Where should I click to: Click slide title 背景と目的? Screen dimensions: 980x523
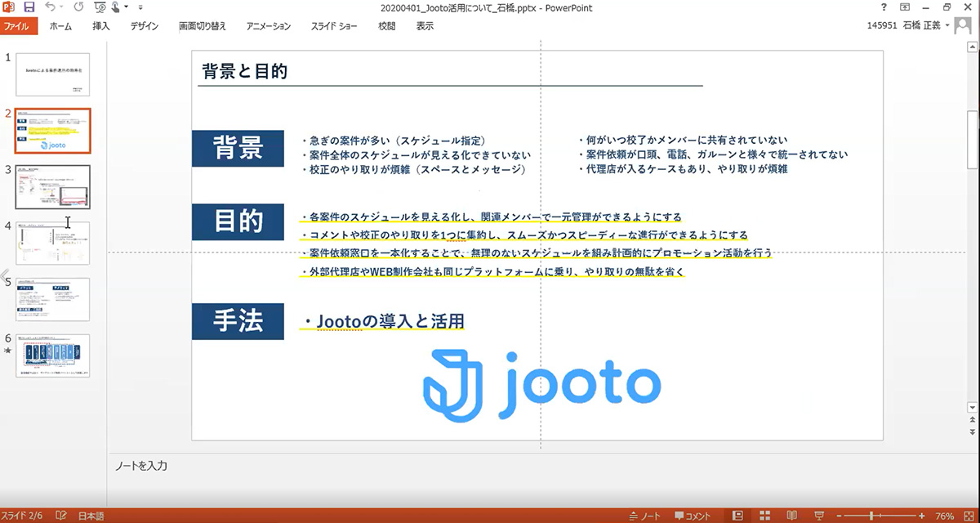[x=244, y=71]
